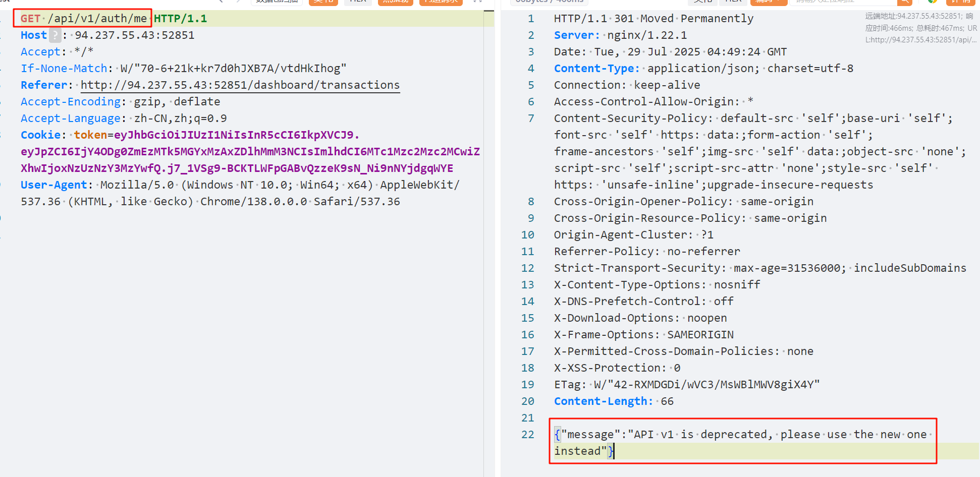
Task: Click the ETag header line in response
Action: (x=686, y=385)
